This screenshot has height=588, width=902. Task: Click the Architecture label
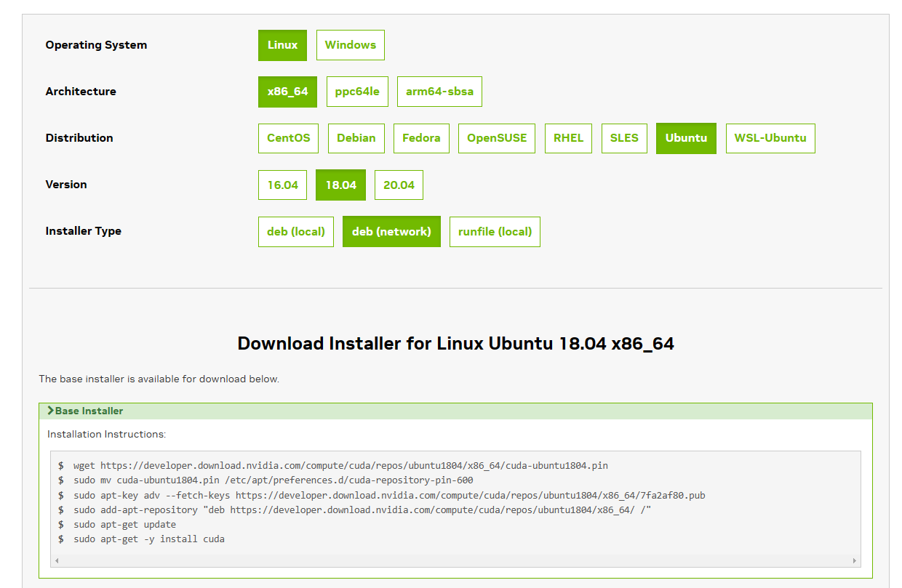[x=81, y=92]
